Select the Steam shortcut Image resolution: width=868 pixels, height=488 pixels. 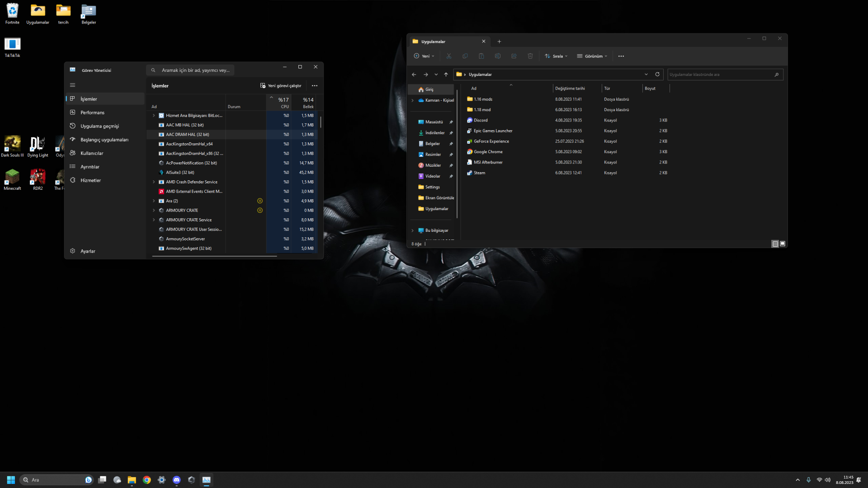point(479,173)
